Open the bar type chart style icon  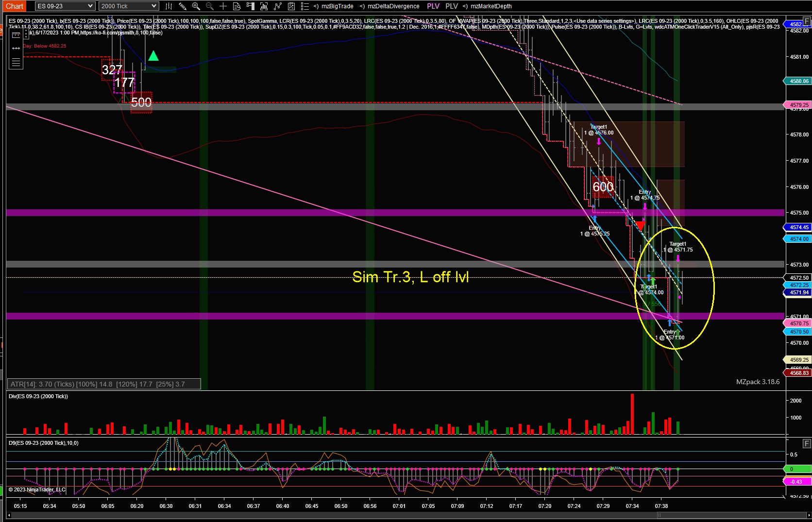[169, 6]
